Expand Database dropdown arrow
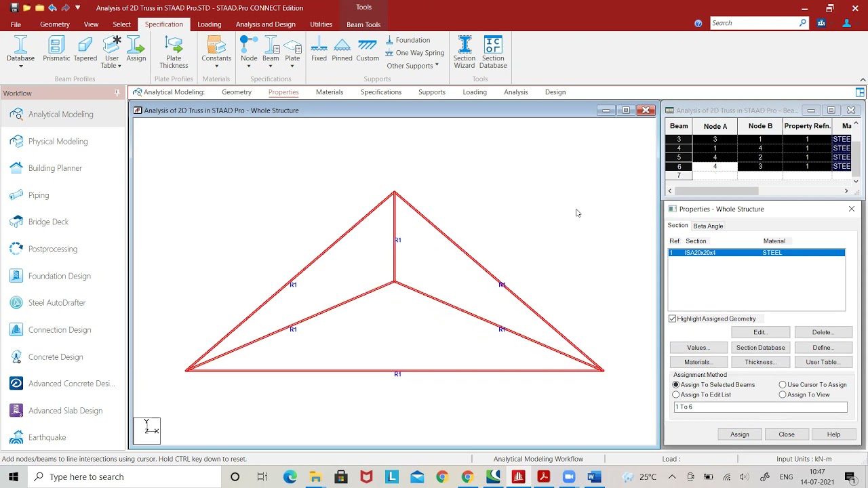The width and height of the screenshot is (868, 488). point(20,66)
